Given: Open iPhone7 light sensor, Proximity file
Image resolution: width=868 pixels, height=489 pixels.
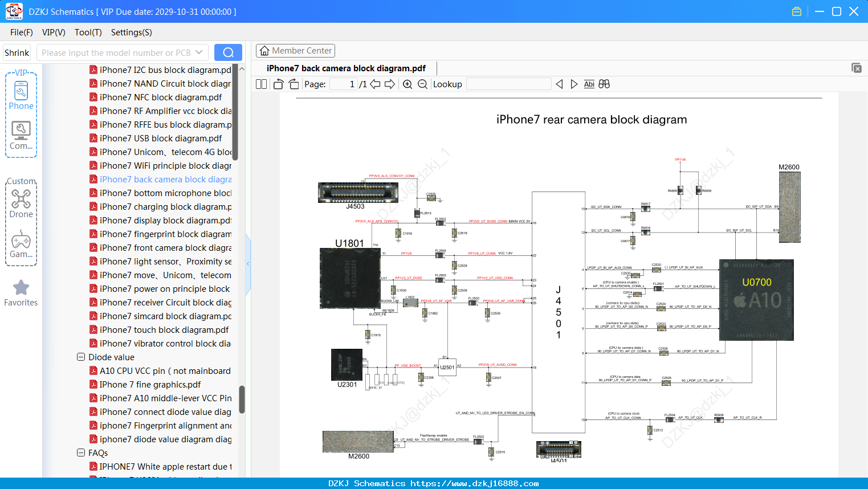Looking at the screenshot, I should 165,262.
